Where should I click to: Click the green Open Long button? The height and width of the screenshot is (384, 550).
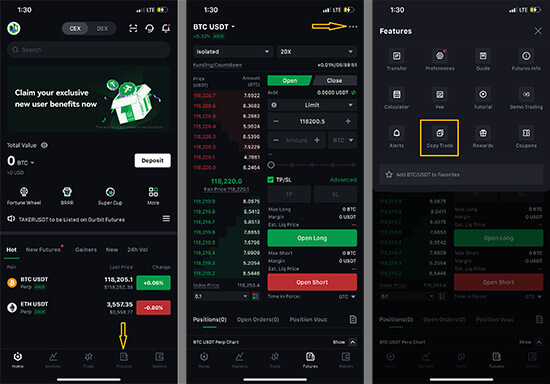point(312,238)
